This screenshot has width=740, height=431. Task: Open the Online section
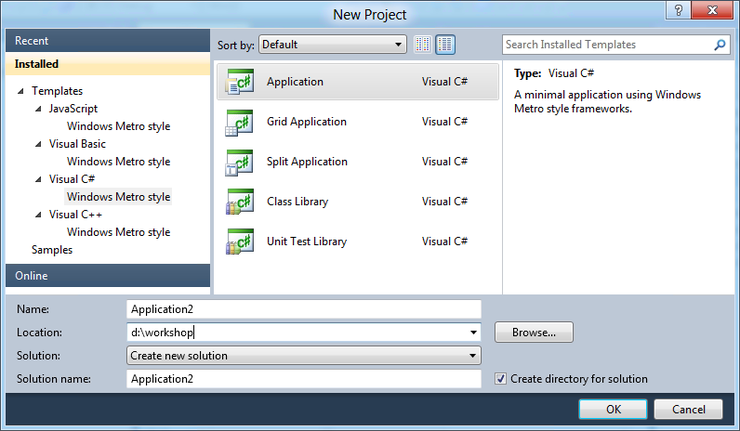click(108, 276)
